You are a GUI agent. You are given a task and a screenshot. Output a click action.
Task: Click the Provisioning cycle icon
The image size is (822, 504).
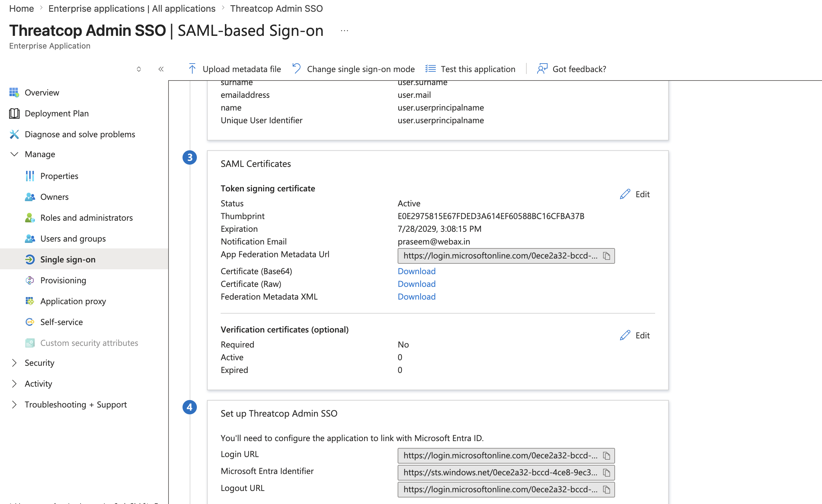click(x=30, y=280)
